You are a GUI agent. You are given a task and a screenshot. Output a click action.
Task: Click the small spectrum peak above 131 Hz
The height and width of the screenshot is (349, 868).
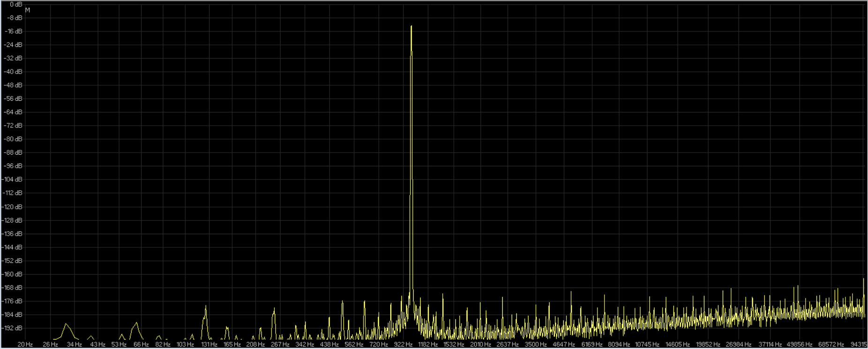[x=205, y=307]
